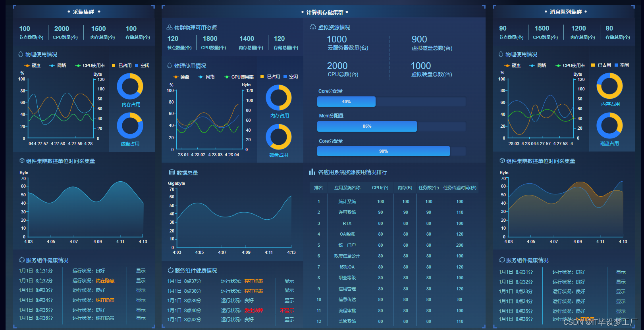Select 统一门户 row in ranking table

tap(394, 245)
